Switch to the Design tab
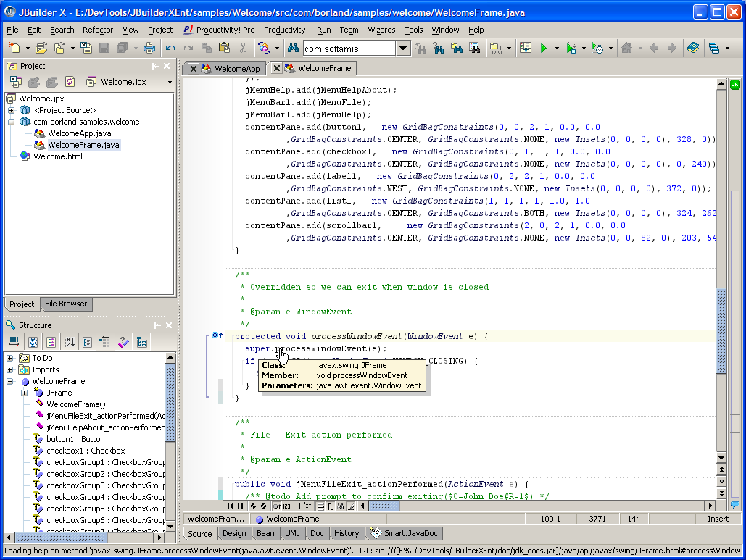Image resolution: width=746 pixels, height=560 pixels. (x=234, y=533)
